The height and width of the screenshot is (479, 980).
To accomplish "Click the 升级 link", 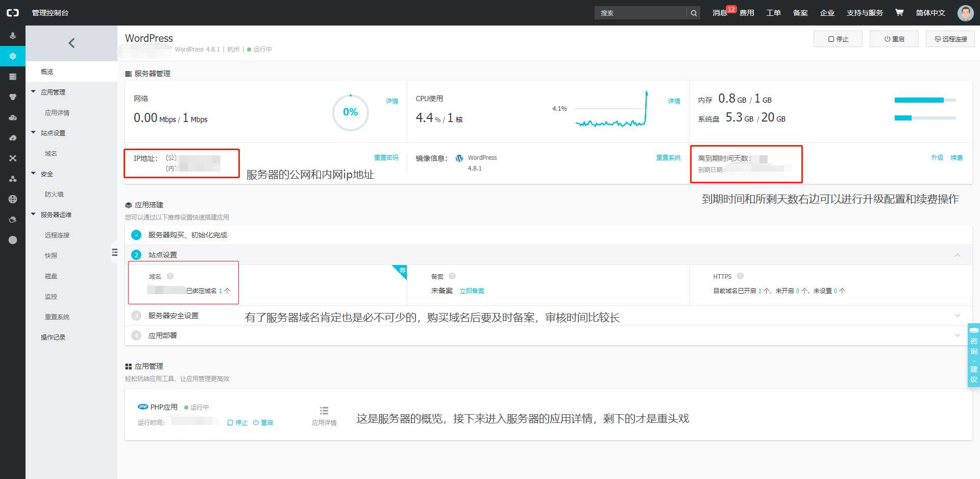I will 937,158.
